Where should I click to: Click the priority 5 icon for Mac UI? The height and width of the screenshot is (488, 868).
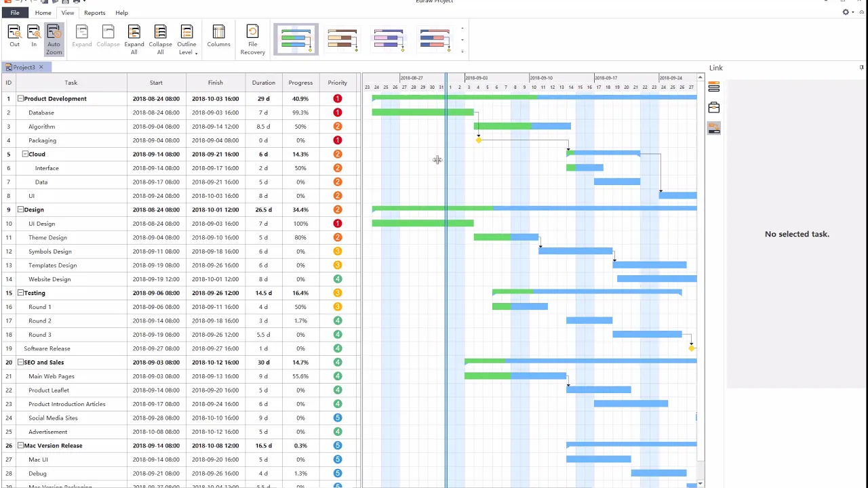coord(338,460)
